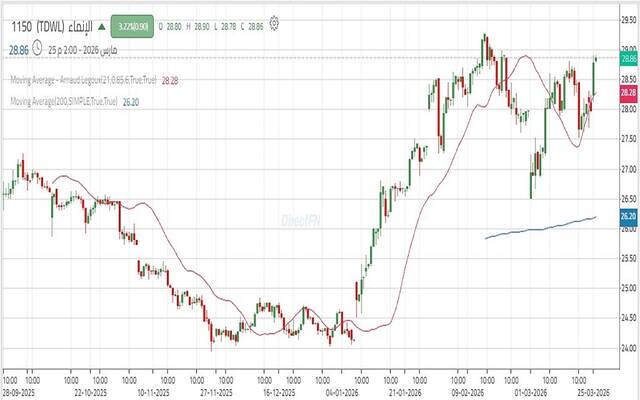Image resolution: width=640 pixels, height=400 pixels.
Task: Click the 09-02-2026 date on time axis
Action: pos(469,394)
